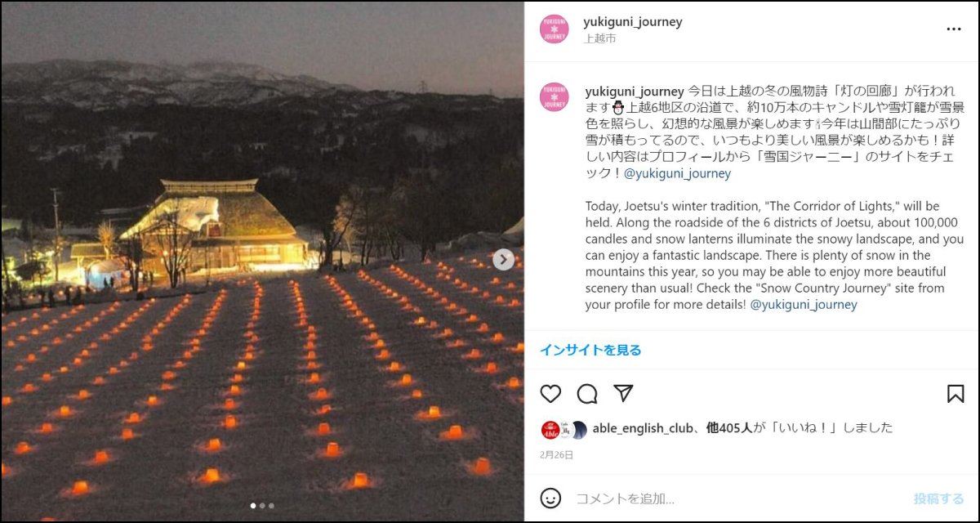Open the comment bubble icon
980x523 pixels.
point(587,394)
